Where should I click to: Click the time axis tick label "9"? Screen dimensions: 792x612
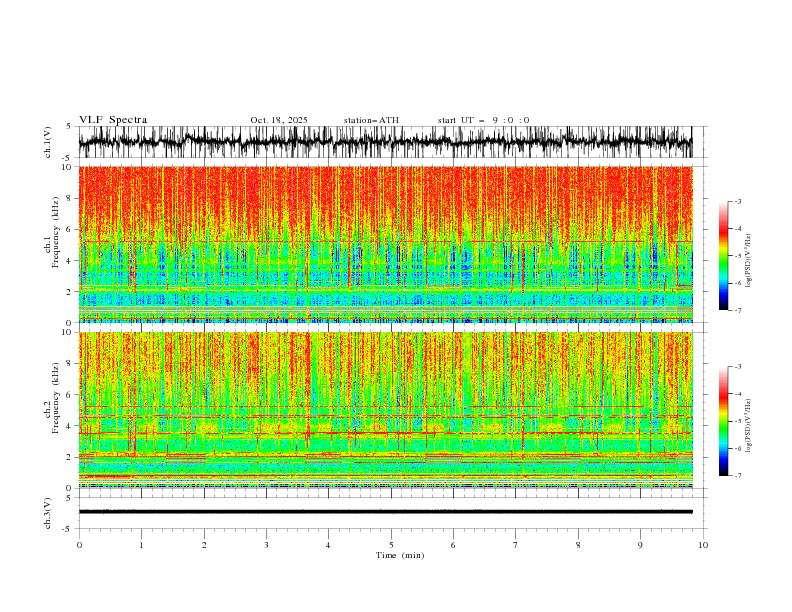640,545
